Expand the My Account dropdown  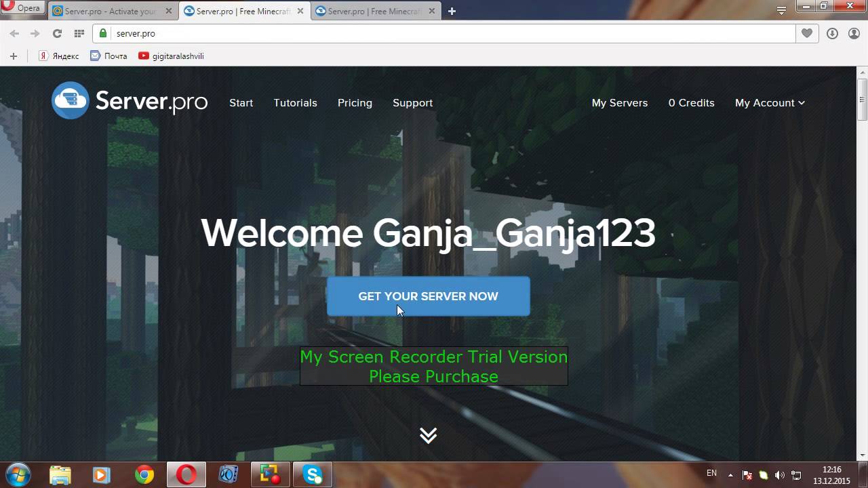(x=770, y=103)
